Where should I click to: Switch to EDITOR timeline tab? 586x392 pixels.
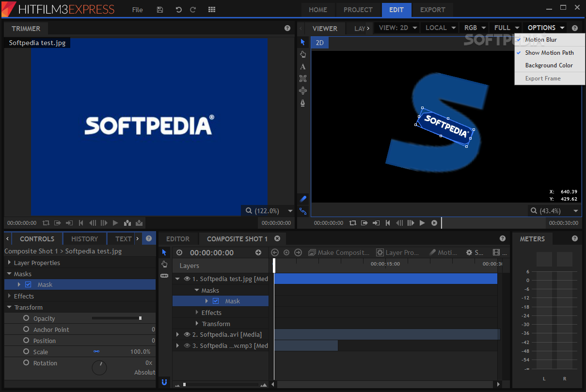pos(178,239)
